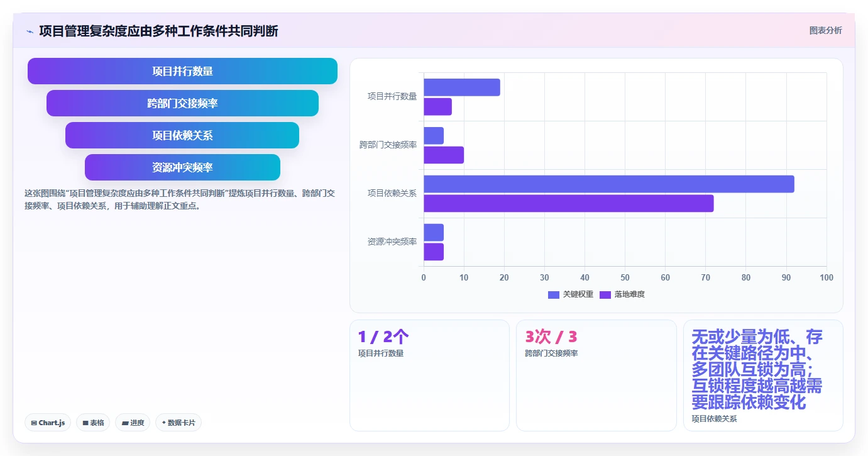
Task: Click the description paragraph under the funnel
Action: pos(180,199)
